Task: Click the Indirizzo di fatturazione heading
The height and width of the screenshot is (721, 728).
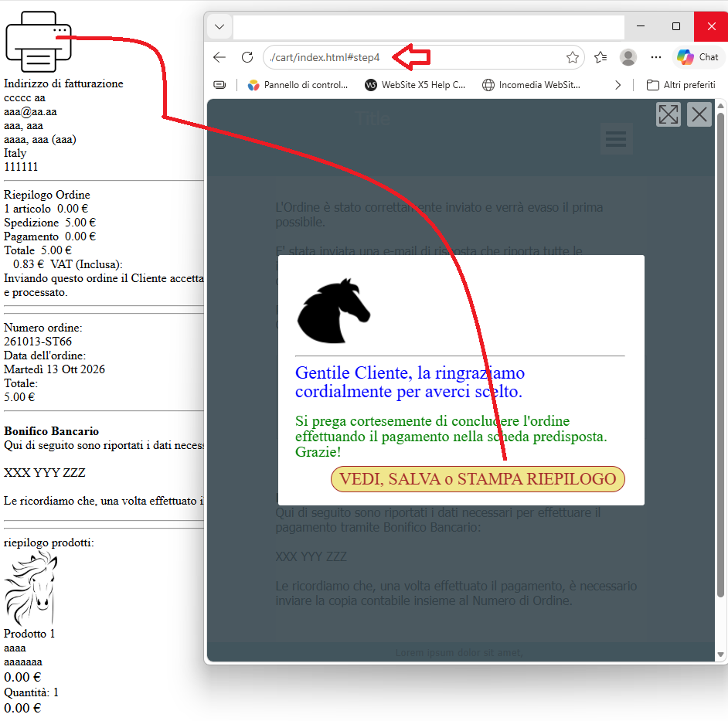Action: click(63, 83)
